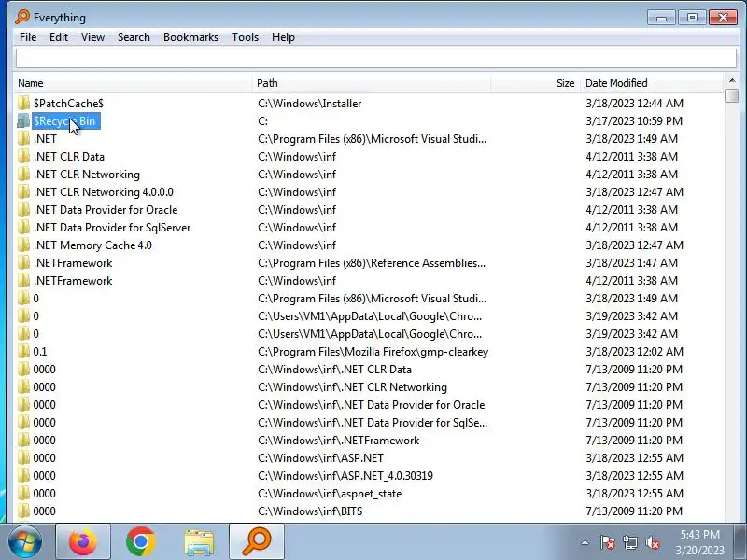Open the taskbar clock and date
The image size is (747, 560).
[x=699, y=542]
